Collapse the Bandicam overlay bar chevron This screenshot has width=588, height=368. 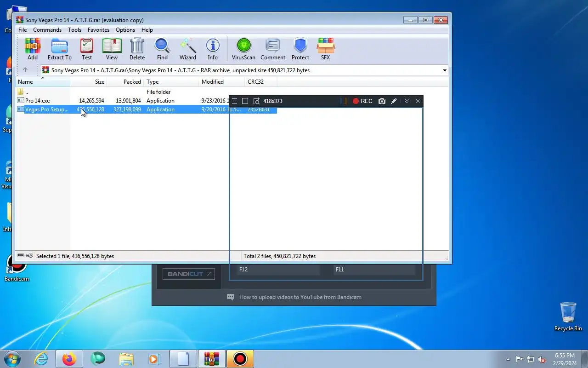pyautogui.click(x=407, y=101)
